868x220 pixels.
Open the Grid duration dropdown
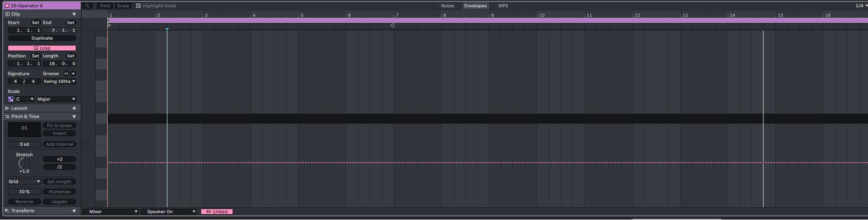tap(24, 182)
